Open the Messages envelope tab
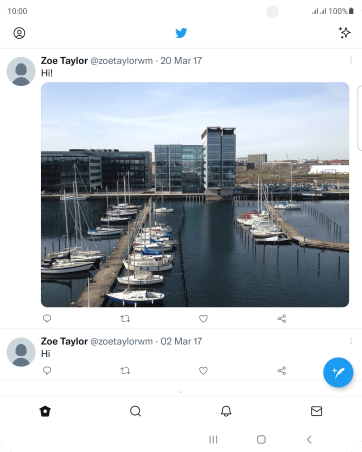 pyautogui.click(x=316, y=411)
